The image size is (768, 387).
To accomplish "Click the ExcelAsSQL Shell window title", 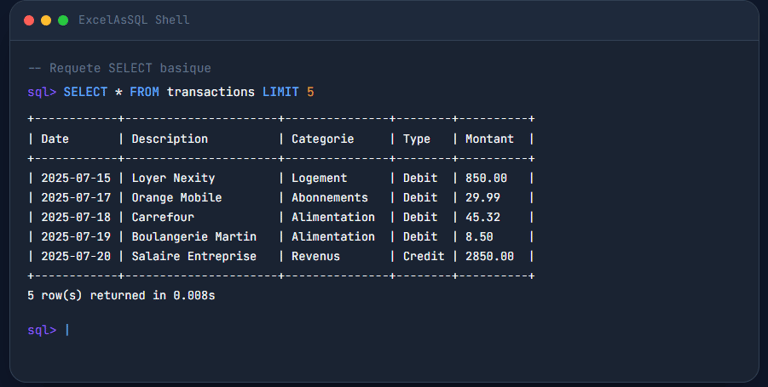I will (x=134, y=20).
